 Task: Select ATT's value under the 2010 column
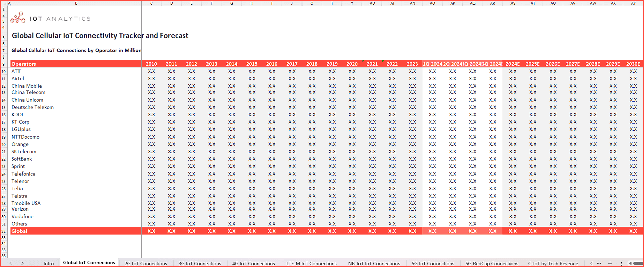point(151,71)
